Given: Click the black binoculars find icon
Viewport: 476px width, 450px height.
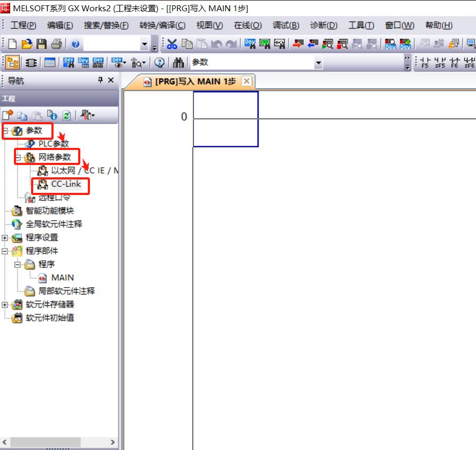Looking at the screenshot, I should coord(178,63).
